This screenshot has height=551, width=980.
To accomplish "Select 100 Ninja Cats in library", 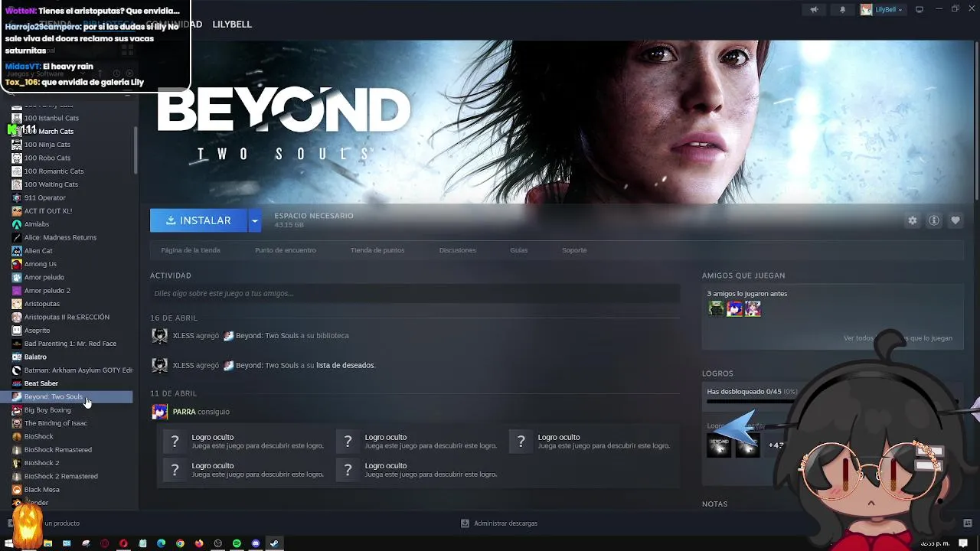I will (x=47, y=145).
